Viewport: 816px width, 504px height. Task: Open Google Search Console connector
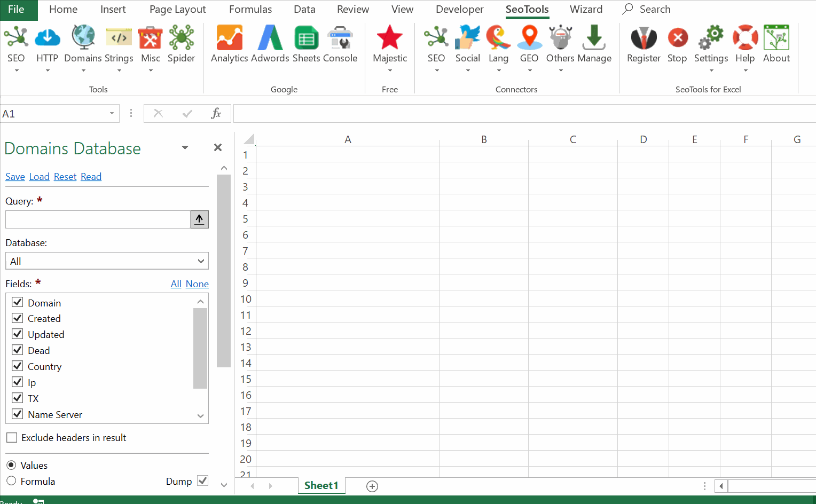[x=340, y=37]
